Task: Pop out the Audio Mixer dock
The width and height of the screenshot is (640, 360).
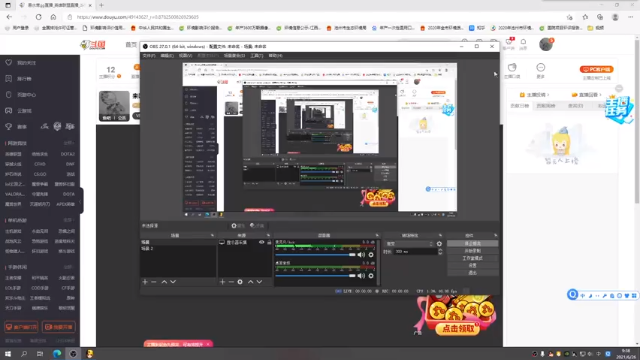Action: click(377, 236)
